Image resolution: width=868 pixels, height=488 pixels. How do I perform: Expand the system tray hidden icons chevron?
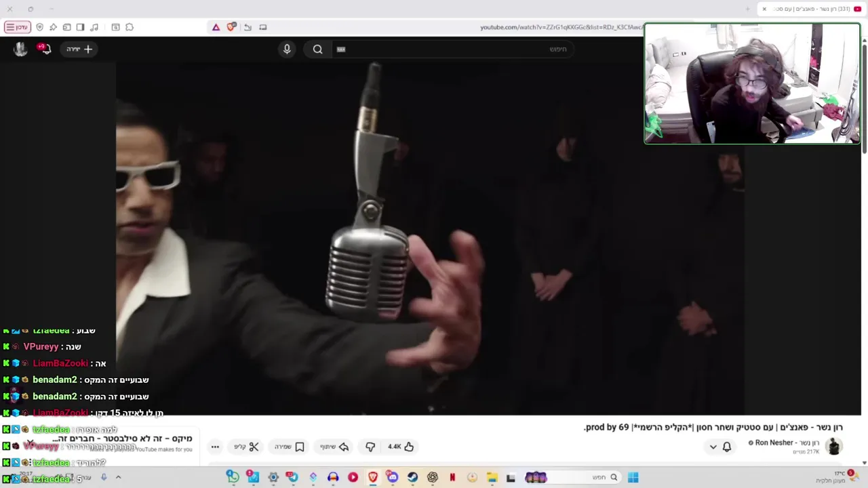(118, 477)
